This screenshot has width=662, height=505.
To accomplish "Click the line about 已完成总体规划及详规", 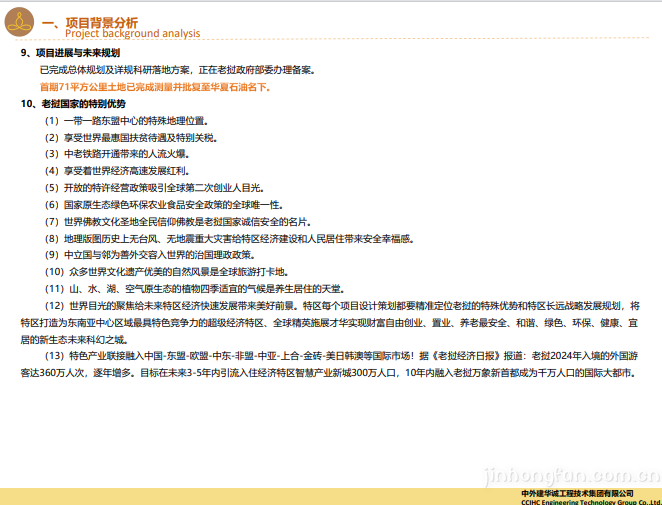I will 176,70.
